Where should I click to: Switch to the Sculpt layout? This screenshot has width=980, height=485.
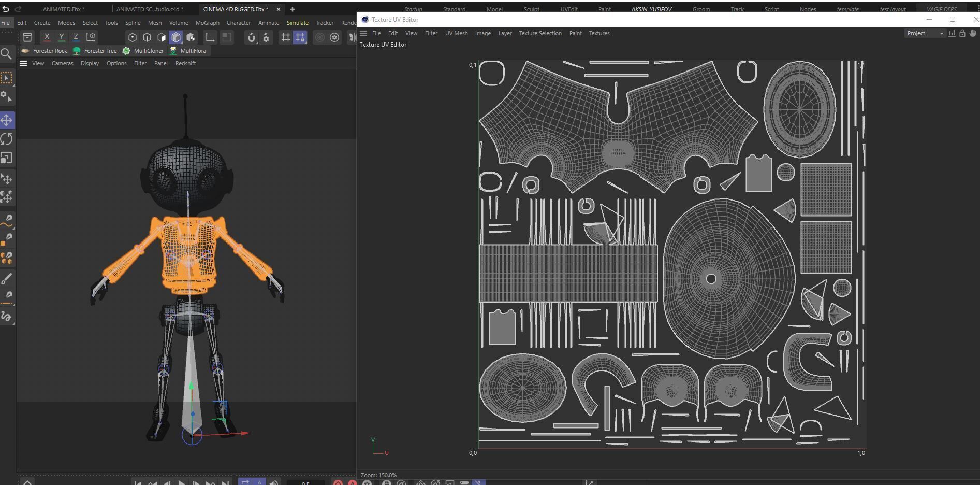pos(531,9)
